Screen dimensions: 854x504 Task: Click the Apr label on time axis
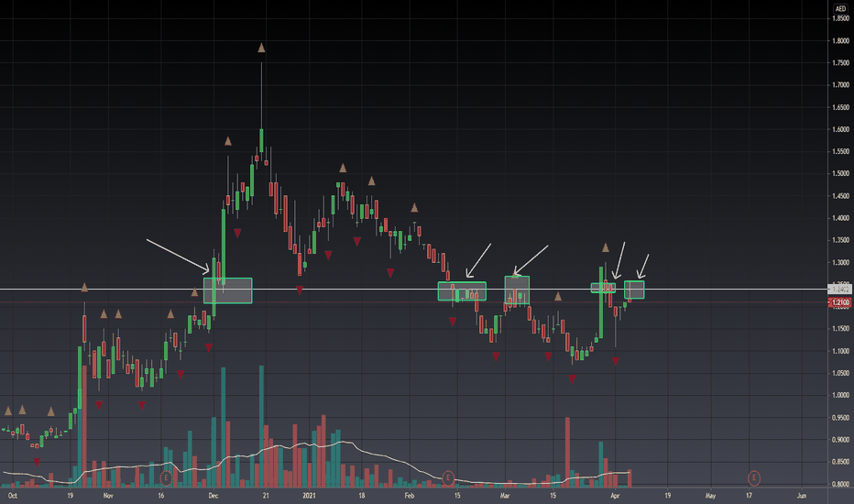pyautogui.click(x=615, y=496)
